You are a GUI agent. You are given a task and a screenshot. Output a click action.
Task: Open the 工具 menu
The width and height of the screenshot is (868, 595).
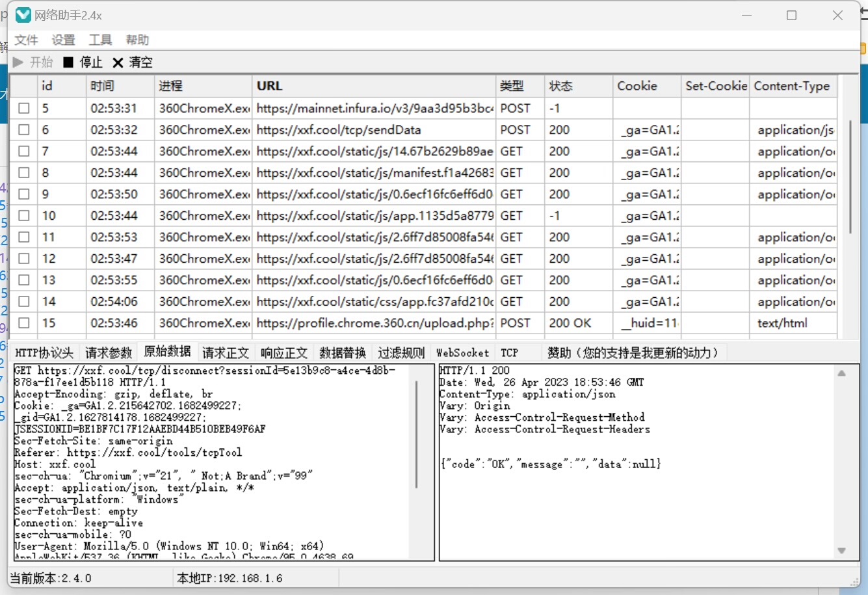101,40
